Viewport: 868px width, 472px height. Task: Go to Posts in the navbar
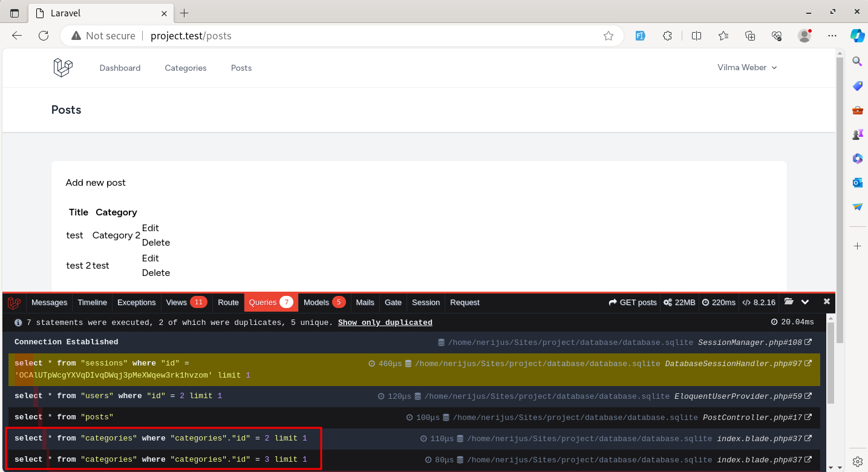[241, 68]
